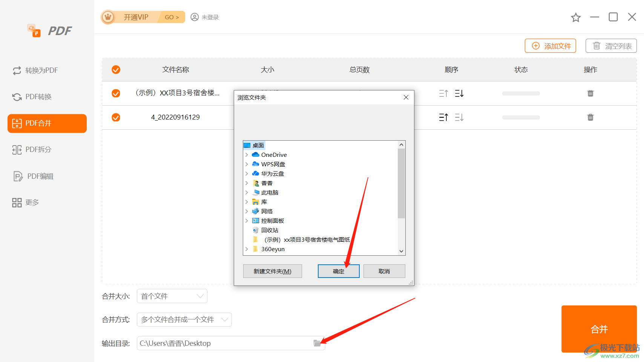Click the star favorite icon in title bar
This screenshot has height=362, width=644.
[576, 17]
